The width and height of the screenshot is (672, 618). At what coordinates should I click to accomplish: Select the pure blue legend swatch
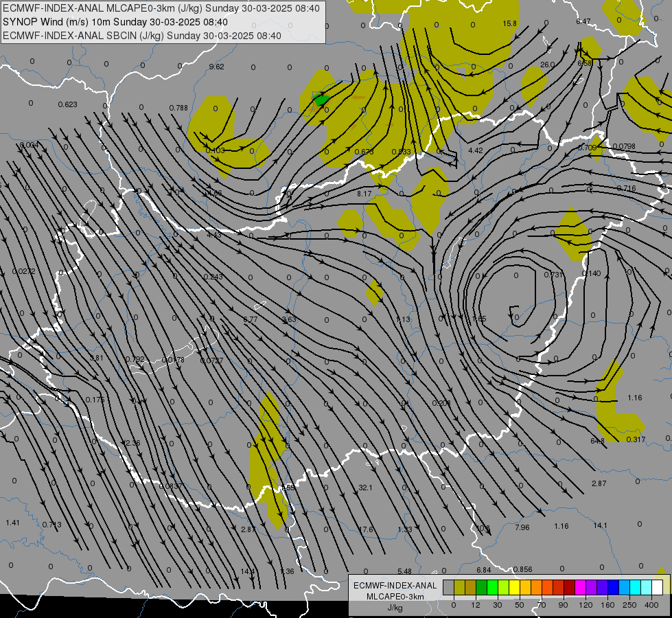click(613, 587)
